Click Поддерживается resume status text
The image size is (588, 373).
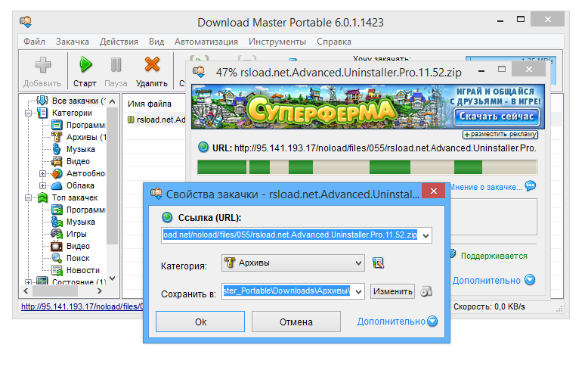[x=494, y=256]
